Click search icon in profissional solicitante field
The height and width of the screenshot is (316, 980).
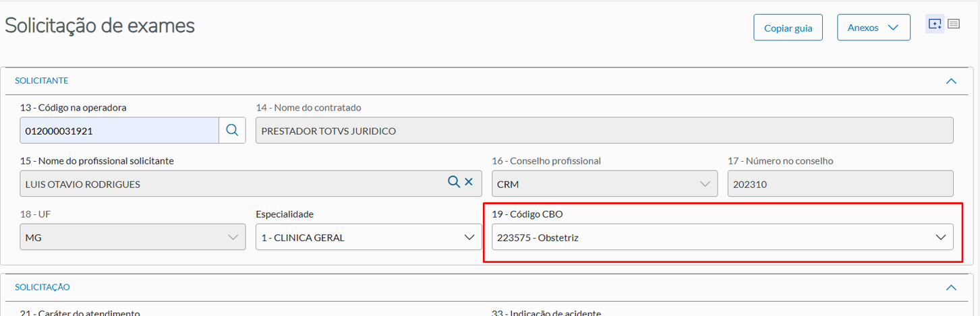pos(454,183)
